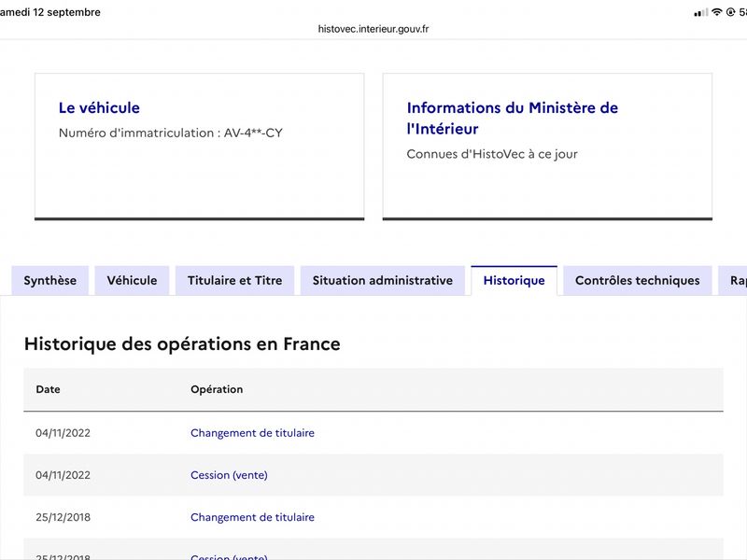Switch to Contrôles techniques tab
The image size is (747, 560).
(638, 281)
